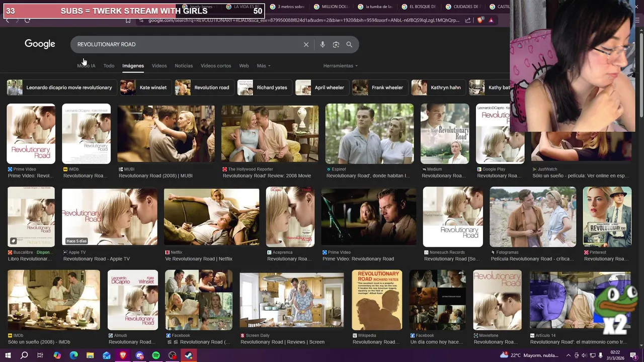This screenshot has height=362, width=644.
Task: Open the Espinof outdoor couple image
Action: pos(370,134)
